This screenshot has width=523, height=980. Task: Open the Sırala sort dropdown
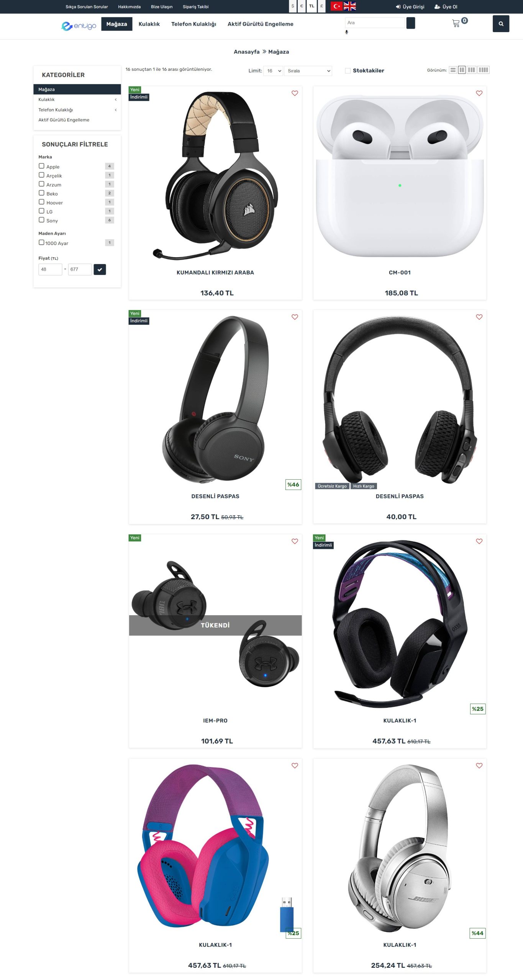tap(308, 71)
